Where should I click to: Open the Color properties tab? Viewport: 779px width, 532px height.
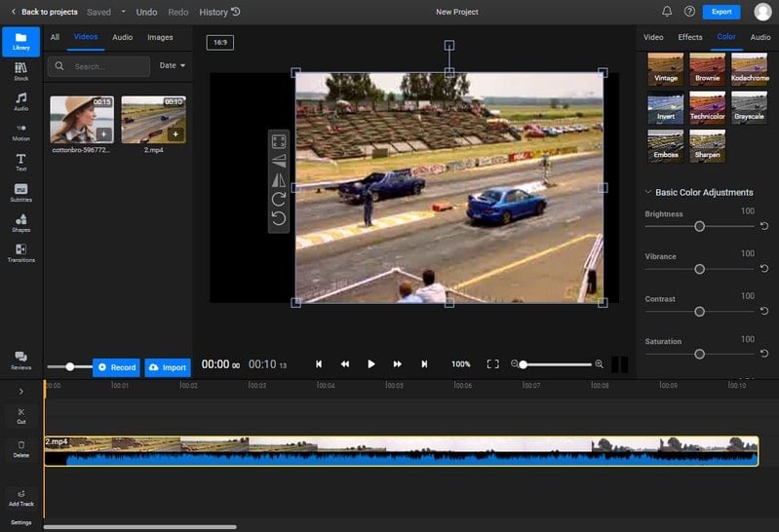[x=725, y=37]
